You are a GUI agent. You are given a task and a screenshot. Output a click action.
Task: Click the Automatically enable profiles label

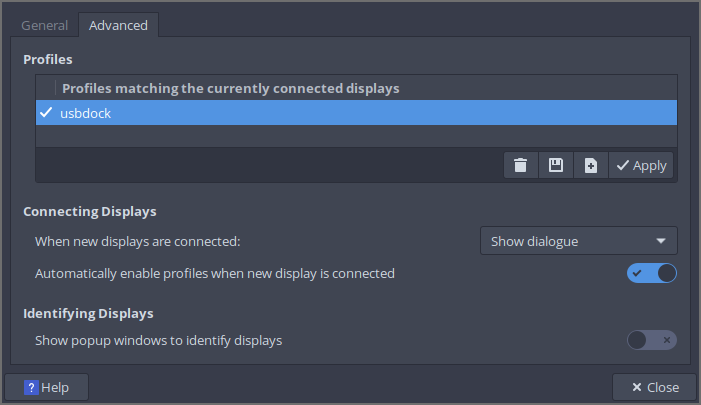point(215,273)
